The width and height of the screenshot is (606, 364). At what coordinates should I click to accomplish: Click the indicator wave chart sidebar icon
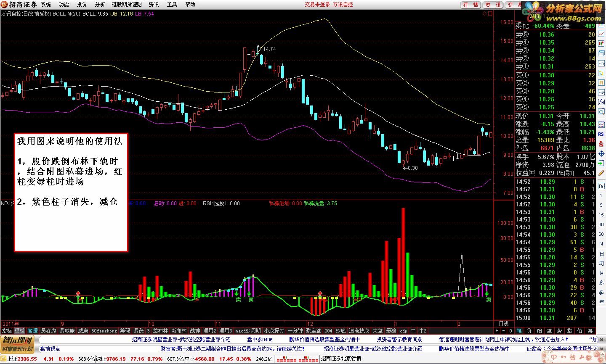(x=601, y=125)
